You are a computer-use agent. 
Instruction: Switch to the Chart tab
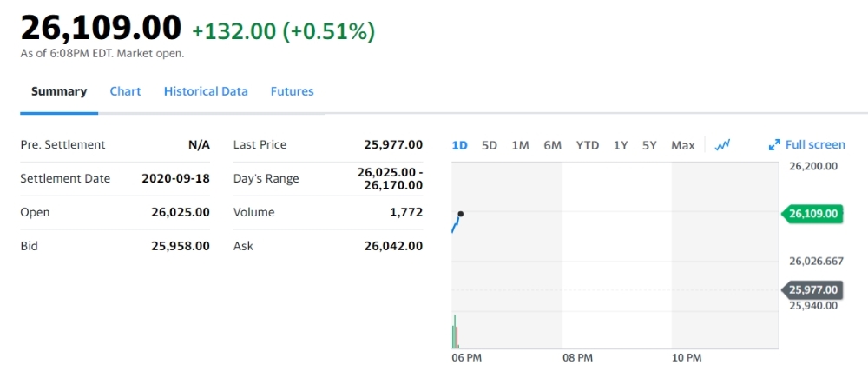point(125,91)
